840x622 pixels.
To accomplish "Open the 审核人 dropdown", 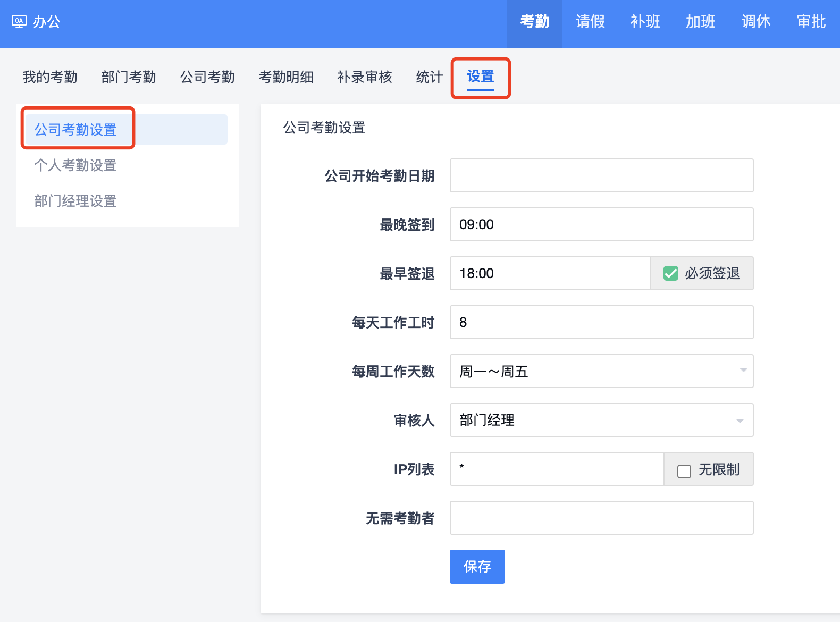I will click(601, 420).
